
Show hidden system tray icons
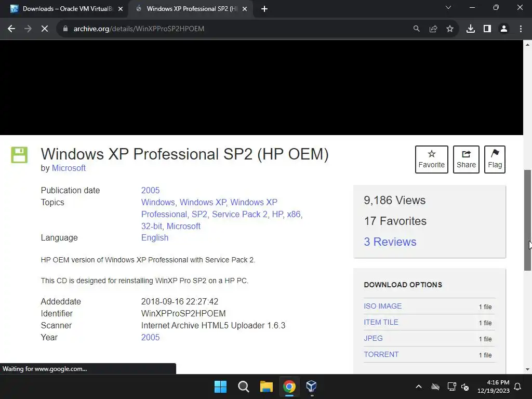(x=419, y=387)
